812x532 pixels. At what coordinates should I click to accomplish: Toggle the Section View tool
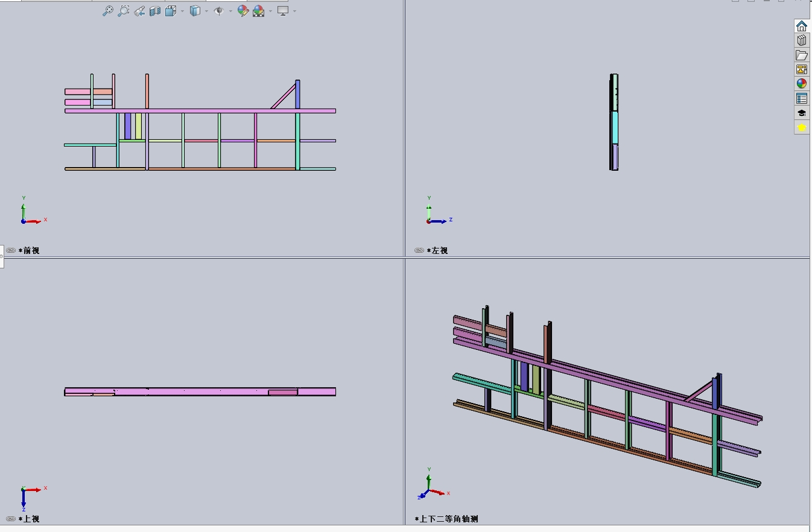click(x=155, y=11)
